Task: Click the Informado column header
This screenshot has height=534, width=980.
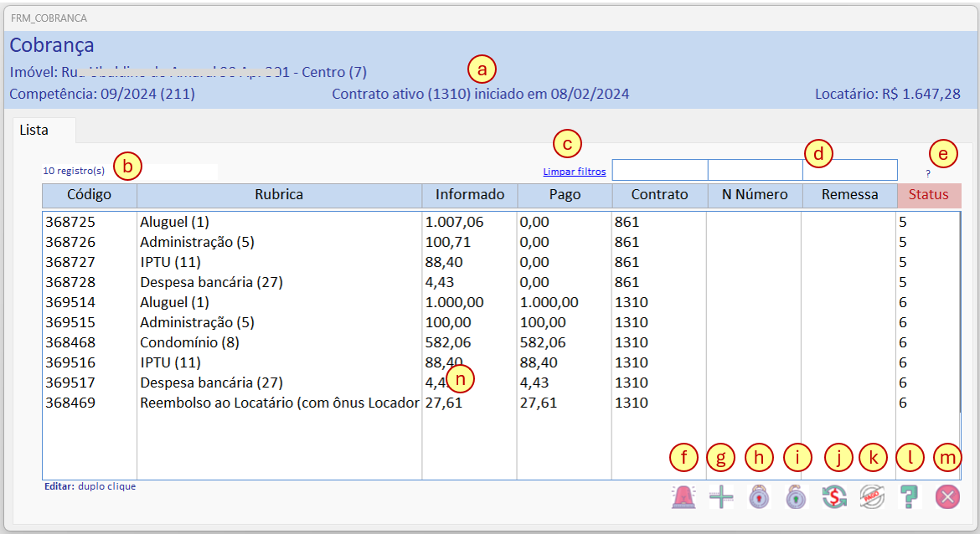Action: click(470, 195)
